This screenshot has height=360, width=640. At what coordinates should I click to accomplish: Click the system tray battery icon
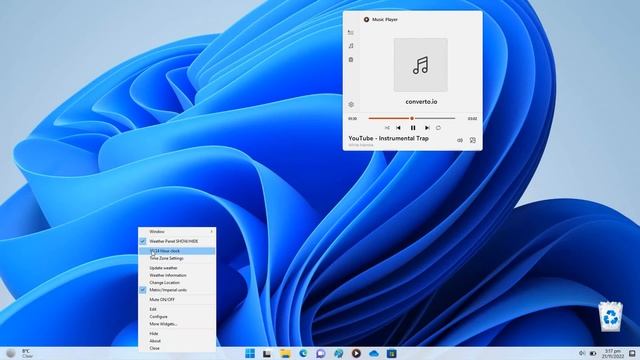[x=593, y=353]
